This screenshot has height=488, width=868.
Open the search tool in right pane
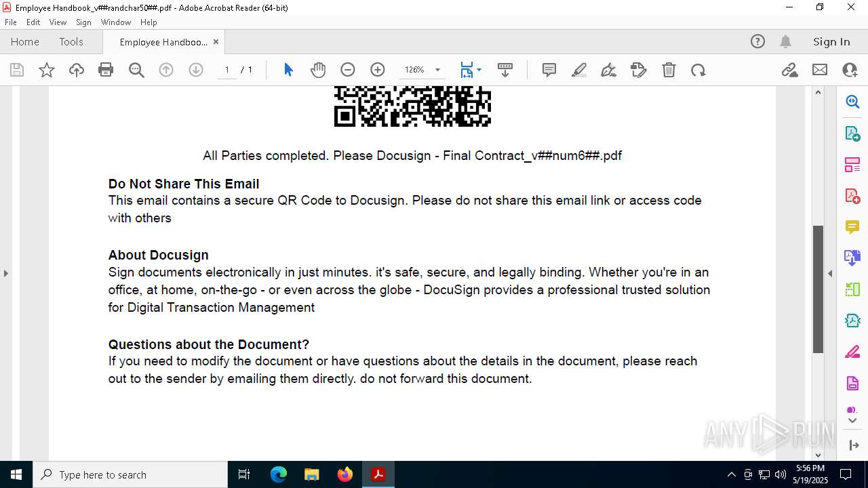(852, 102)
